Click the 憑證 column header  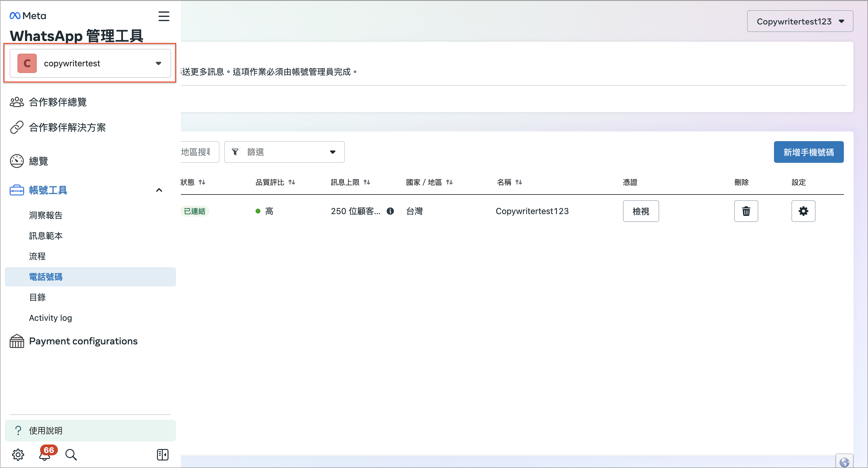[x=630, y=182]
